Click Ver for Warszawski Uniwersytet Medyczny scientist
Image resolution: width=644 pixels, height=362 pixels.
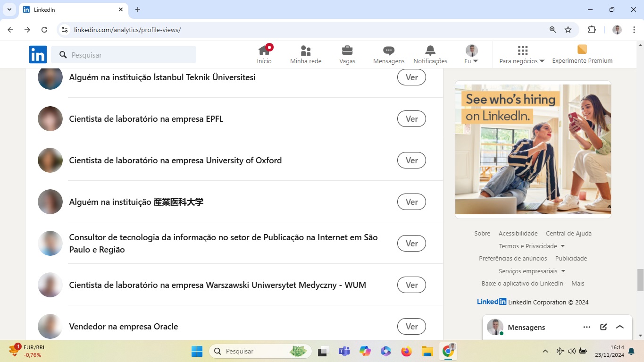[x=411, y=285]
